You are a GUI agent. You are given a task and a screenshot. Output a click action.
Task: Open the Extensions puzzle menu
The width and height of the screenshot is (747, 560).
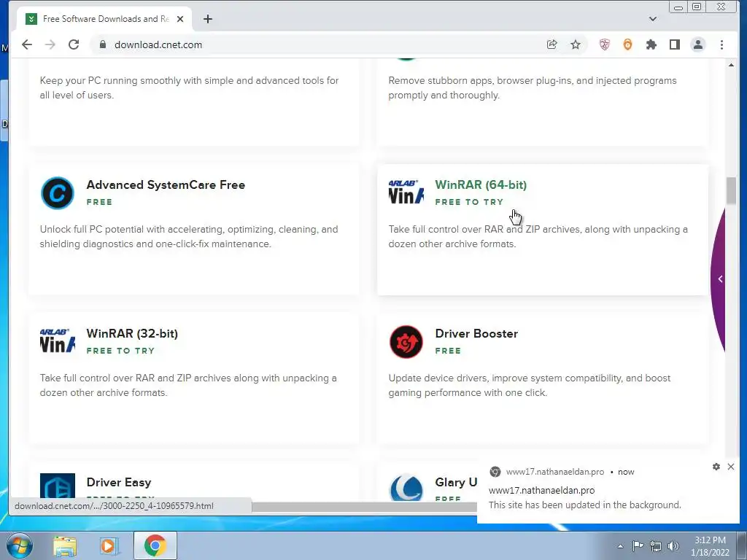click(651, 44)
